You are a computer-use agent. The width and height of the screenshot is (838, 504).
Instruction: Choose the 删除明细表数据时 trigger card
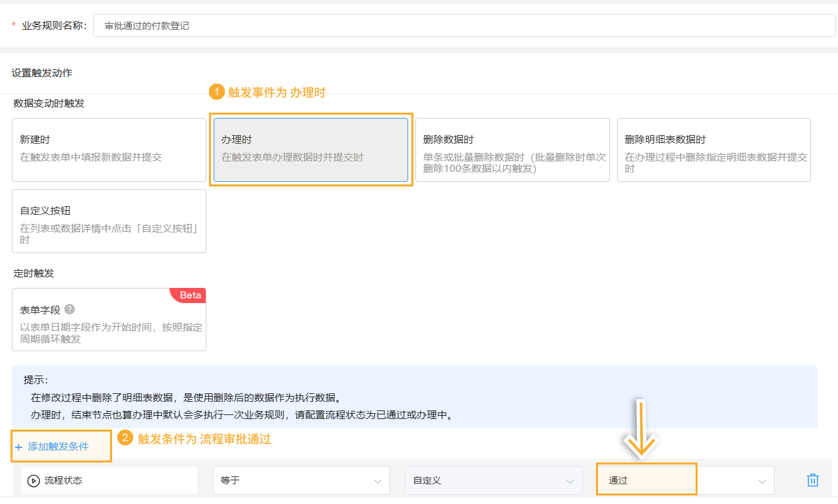(713, 150)
